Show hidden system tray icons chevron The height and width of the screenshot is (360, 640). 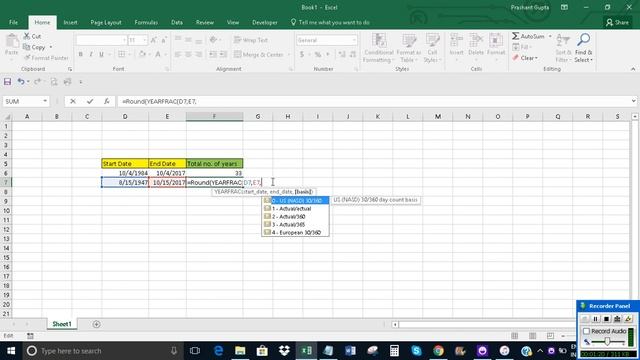[540, 351]
